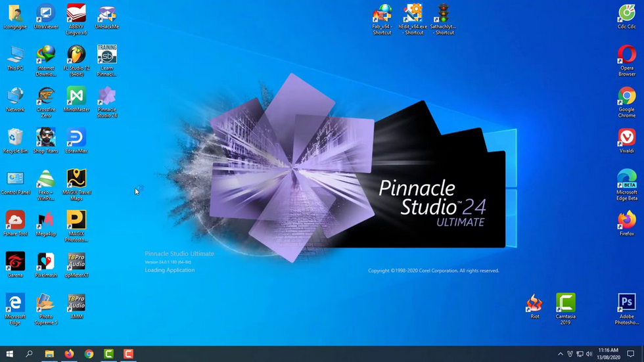Open the AMM TBPro Audio shortcut
644x362 pixels.
point(76,307)
